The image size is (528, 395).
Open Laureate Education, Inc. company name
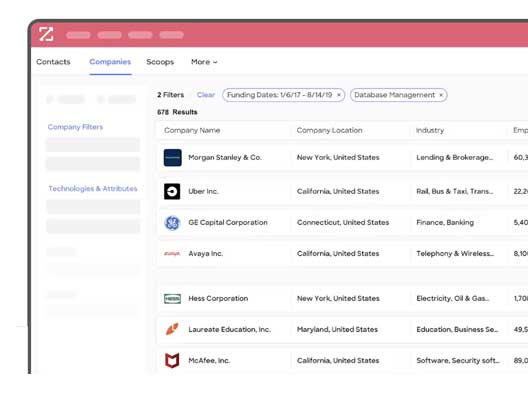tap(229, 329)
